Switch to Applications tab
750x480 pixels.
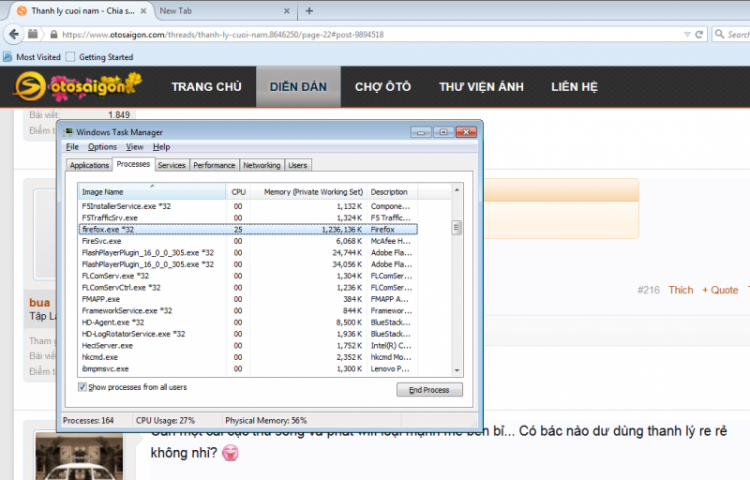[x=89, y=165]
